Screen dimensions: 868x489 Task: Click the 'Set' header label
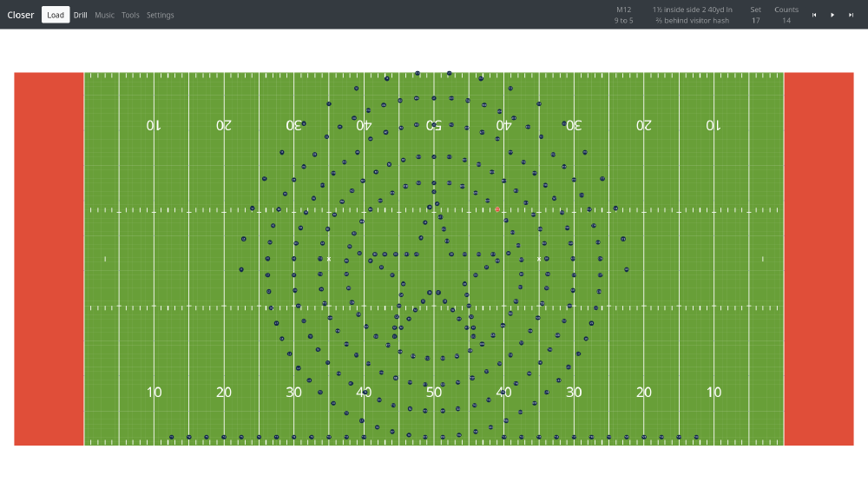(x=756, y=10)
